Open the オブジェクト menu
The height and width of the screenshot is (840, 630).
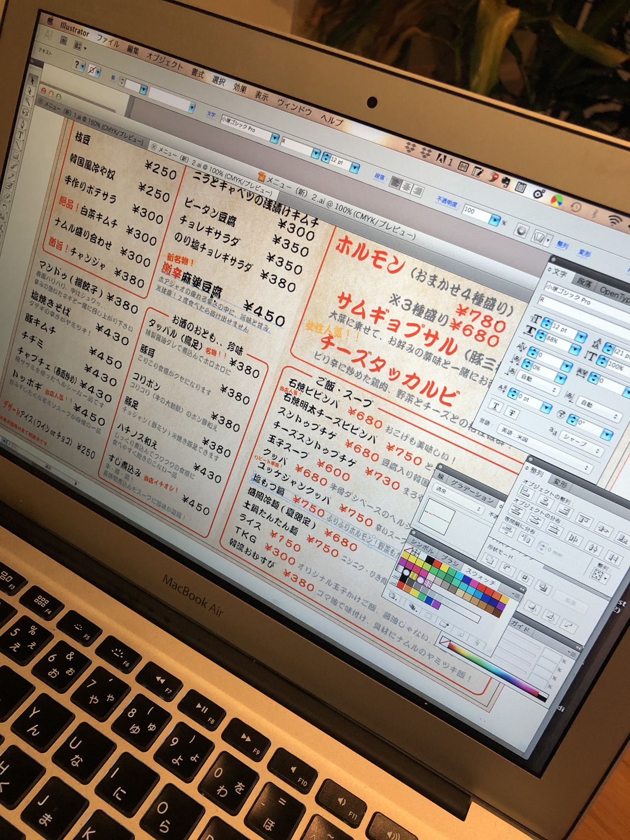tap(165, 60)
